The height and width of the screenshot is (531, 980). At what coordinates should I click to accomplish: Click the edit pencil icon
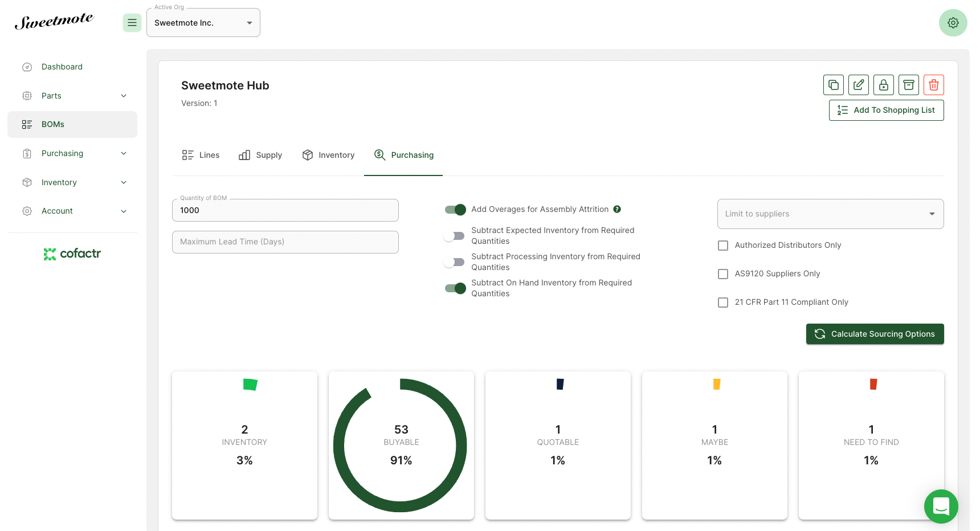click(x=859, y=85)
